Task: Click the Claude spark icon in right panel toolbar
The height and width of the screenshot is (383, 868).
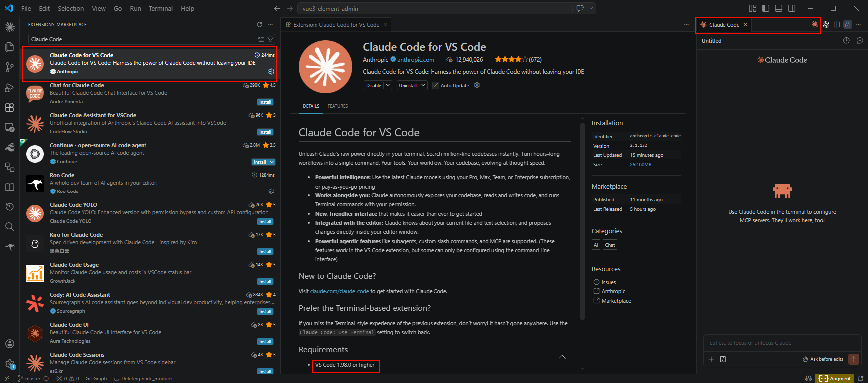Action: [x=815, y=24]
